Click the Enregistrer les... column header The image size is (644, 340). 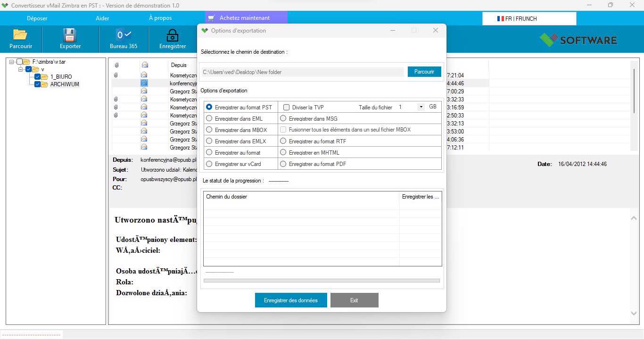(x=421, y=197)
